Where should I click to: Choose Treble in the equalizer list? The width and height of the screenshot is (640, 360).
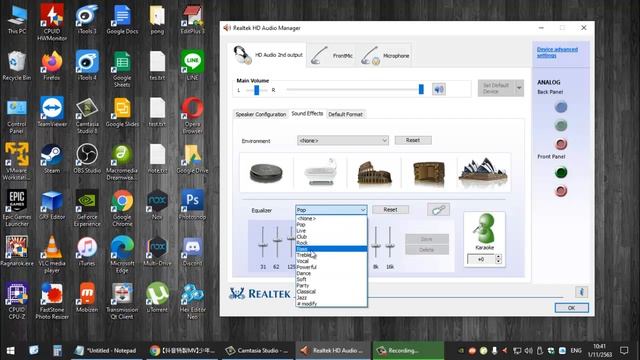[331, 255]
